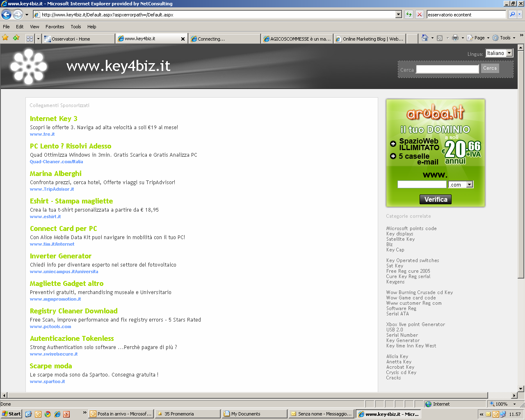Open a new blank tab

[x=412, y=39]
